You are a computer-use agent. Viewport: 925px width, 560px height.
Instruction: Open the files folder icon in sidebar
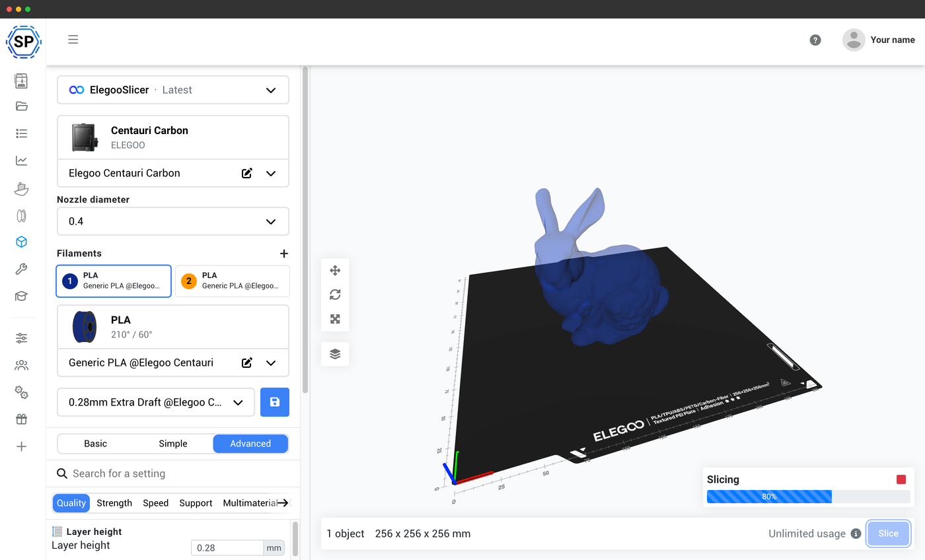pos(21,106)
